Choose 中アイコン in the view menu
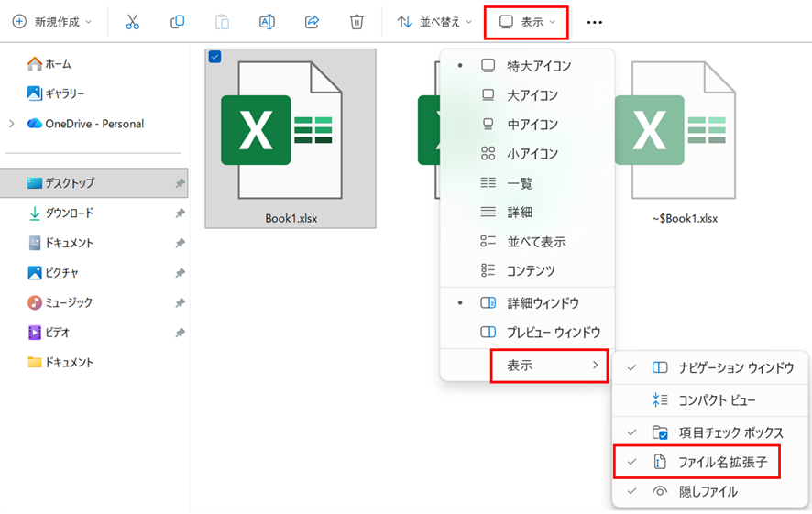The image size is (812, 514). tap(532, 125)
